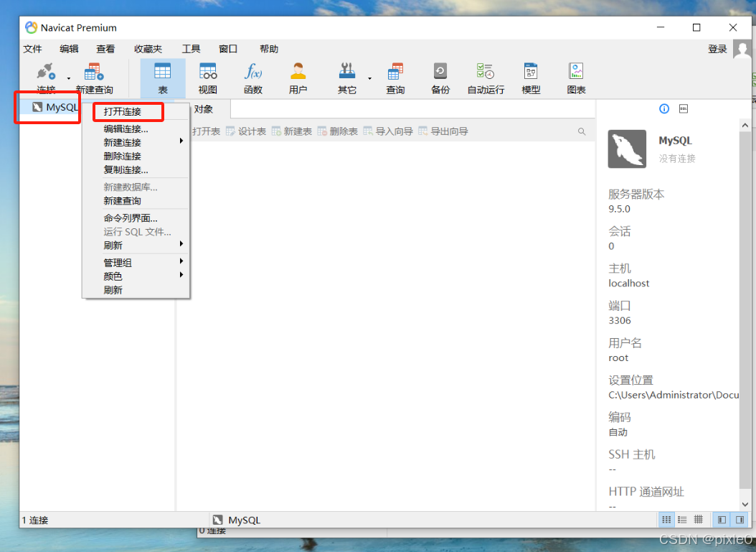The width and height of the screenshot is (756, 552).
Task: Click the 导出向导 button
Action: point(443,132)
